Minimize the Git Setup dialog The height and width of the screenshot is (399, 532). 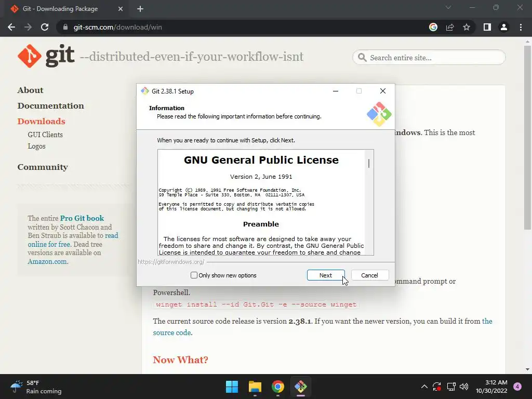click(336, 91)
